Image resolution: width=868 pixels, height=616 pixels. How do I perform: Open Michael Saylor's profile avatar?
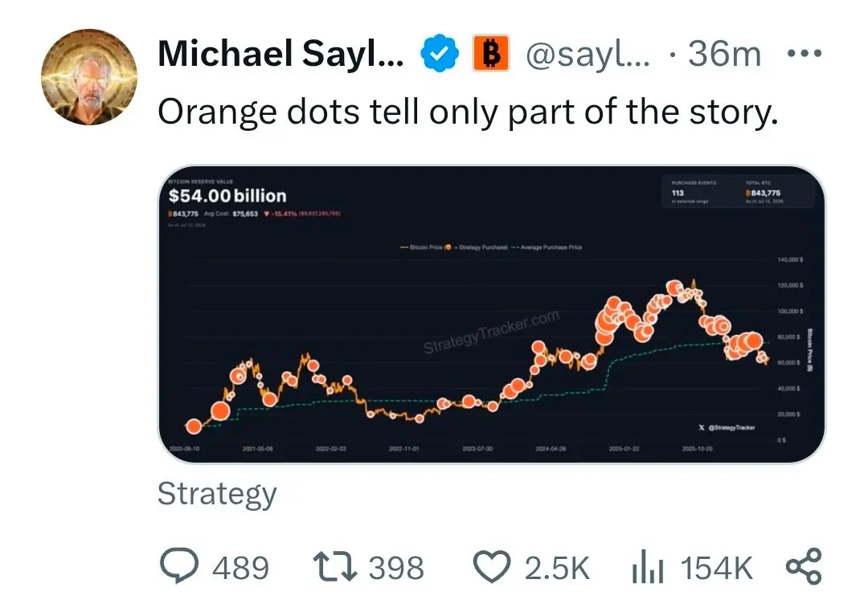pyautogui.click(x=89, y=77)
